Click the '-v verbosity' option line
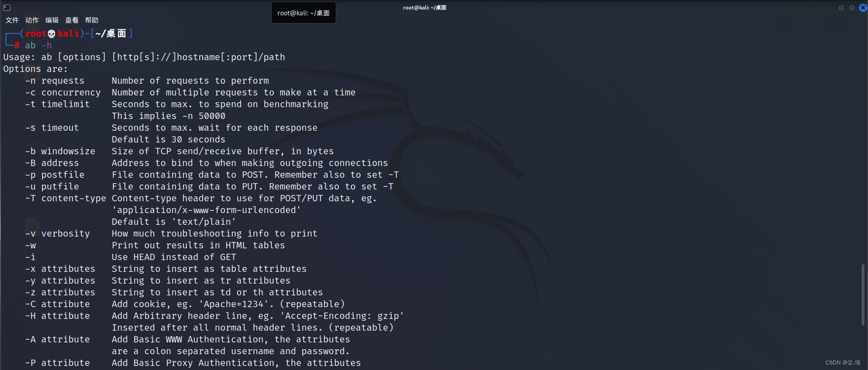The height and width of the screenshot is (370, 868). click(171, 233)
